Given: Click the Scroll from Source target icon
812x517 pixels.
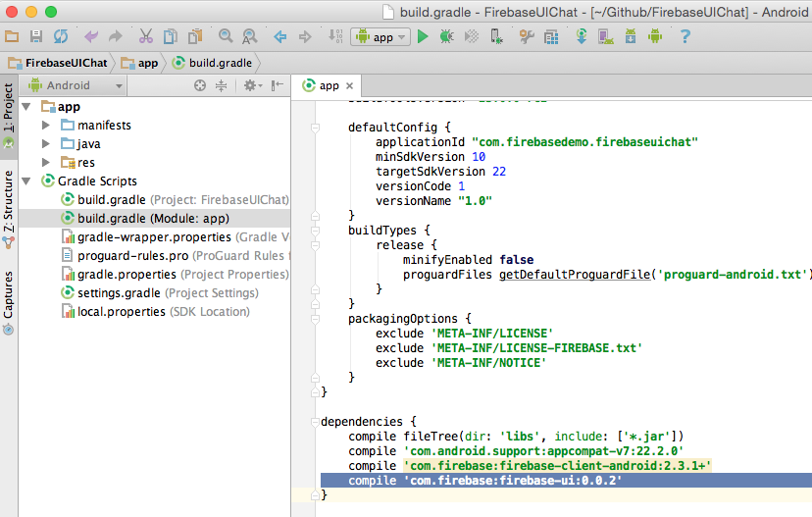Looking at the screenshot, I should (x=200, y=85).
